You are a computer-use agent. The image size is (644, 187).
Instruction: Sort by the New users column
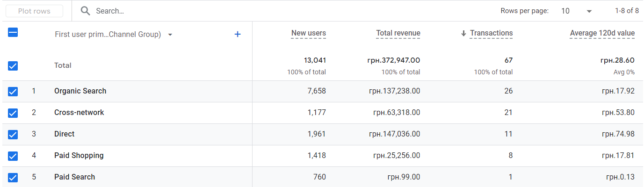308,33
